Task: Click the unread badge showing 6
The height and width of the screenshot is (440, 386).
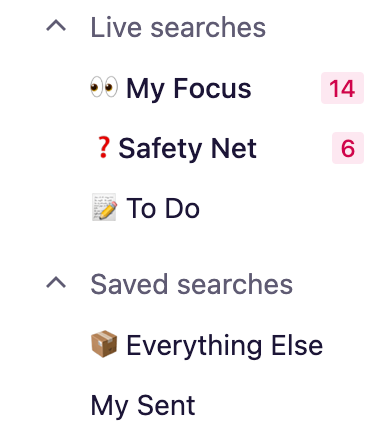Action: pyautogui.click(x=348, y=148)
